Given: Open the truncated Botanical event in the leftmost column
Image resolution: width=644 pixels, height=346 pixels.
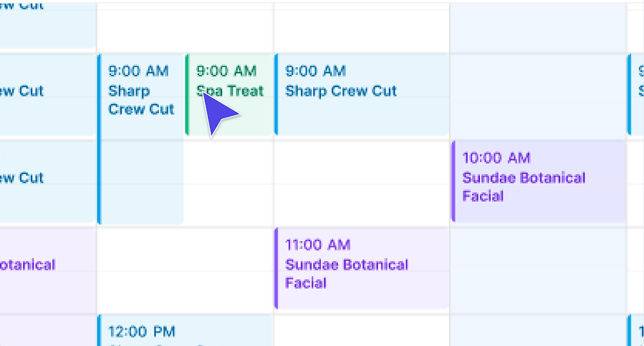Looking at the screenshot, I should tap(45, 266).
